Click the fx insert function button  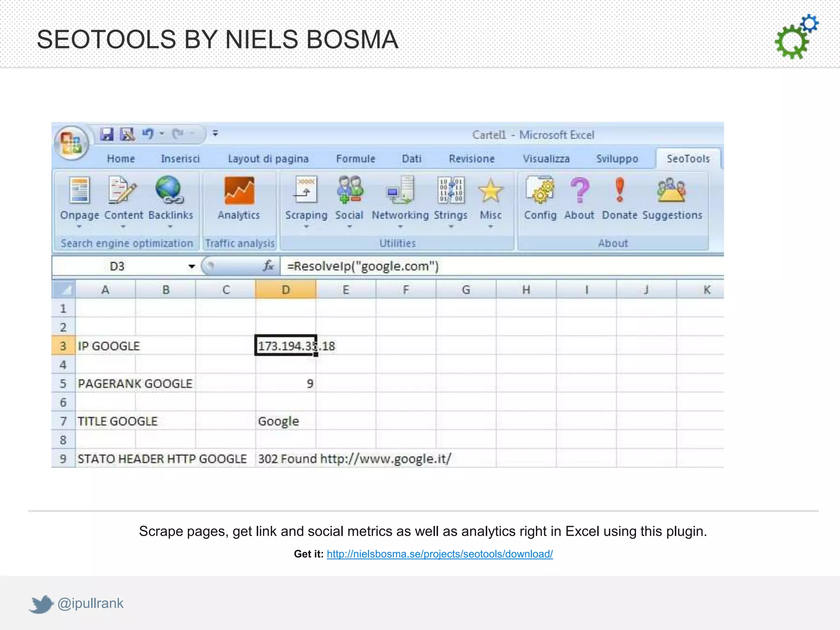tap(268, 266)
